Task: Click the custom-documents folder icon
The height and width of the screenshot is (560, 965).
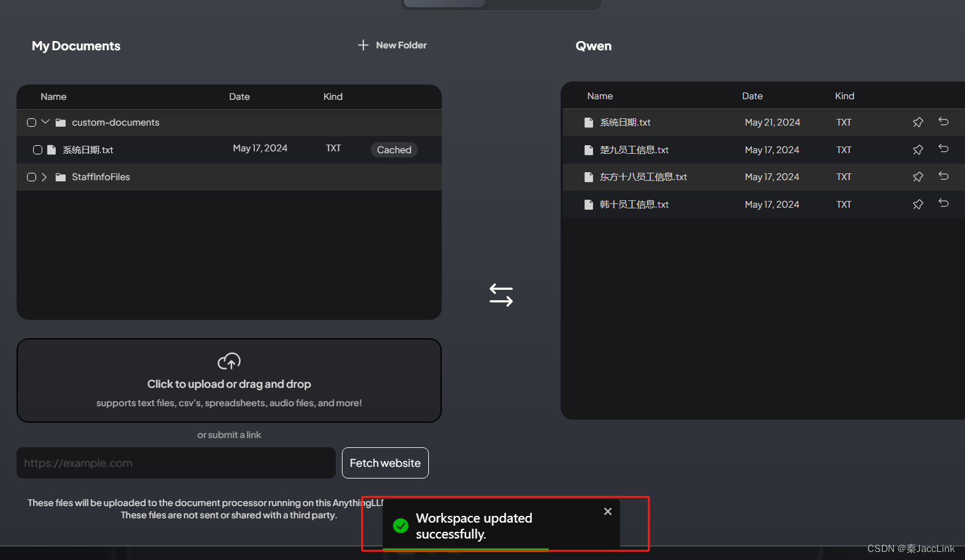Action: (x=61, y=123)
